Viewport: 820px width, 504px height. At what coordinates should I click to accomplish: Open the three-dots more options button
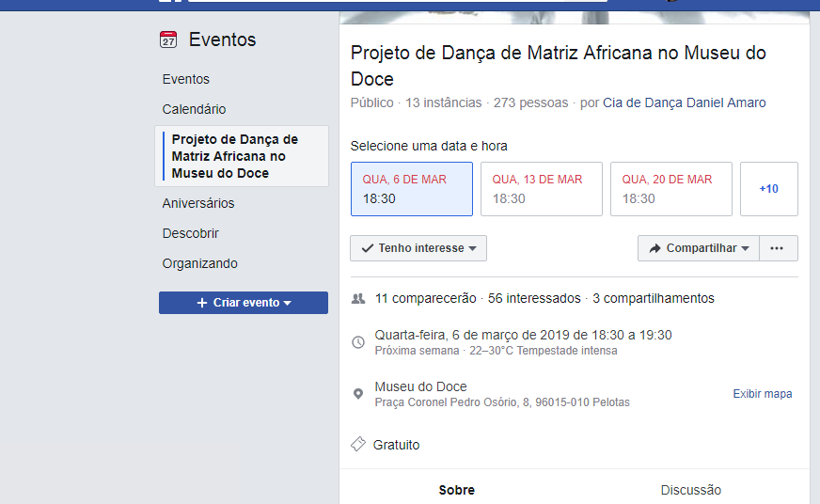[777, 248]
